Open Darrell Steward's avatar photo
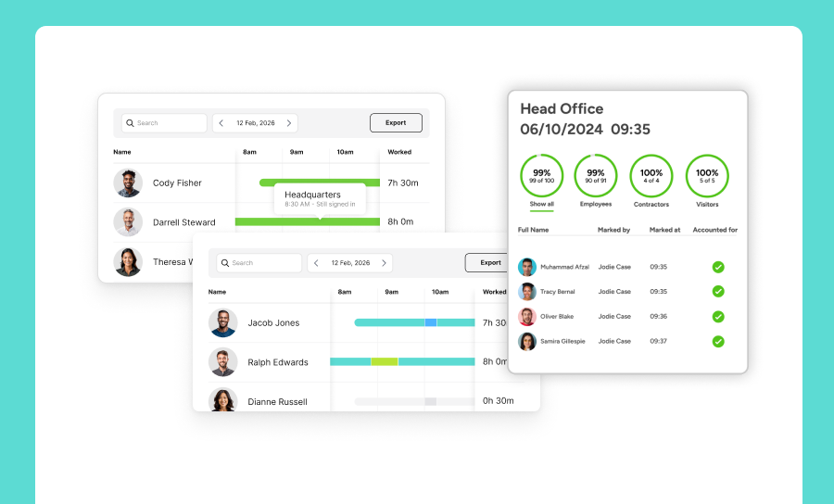Image resolution: width=834 pixels, height=504 pixels. (128, 222)
